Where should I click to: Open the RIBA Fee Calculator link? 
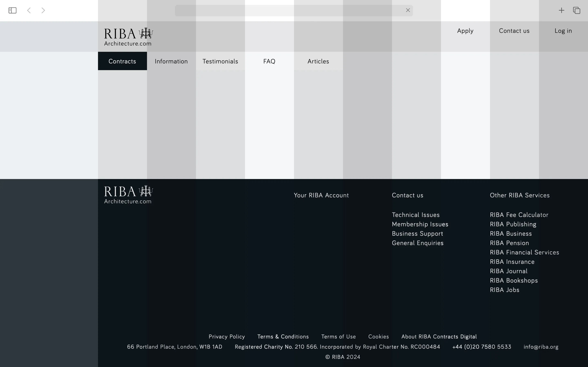click(x=519, y=214)
